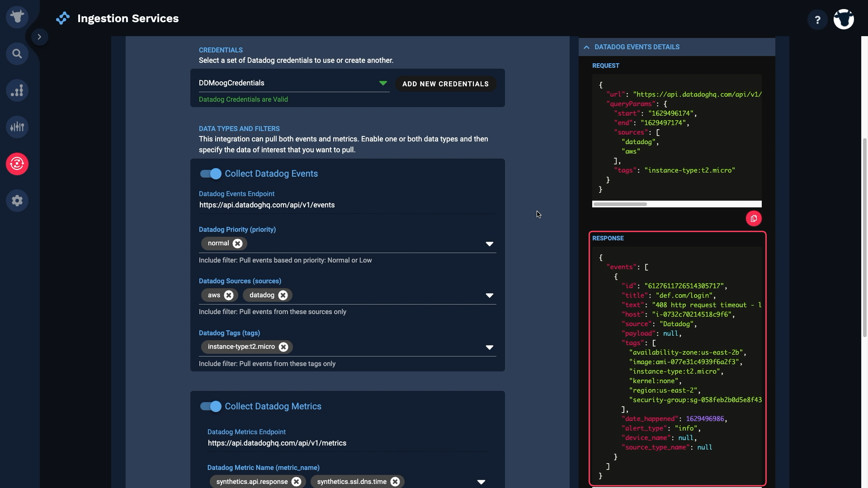Edit the Datadog Metrics Endpoint field
Viewport: 868px width, 488px height.
(347, 443)
